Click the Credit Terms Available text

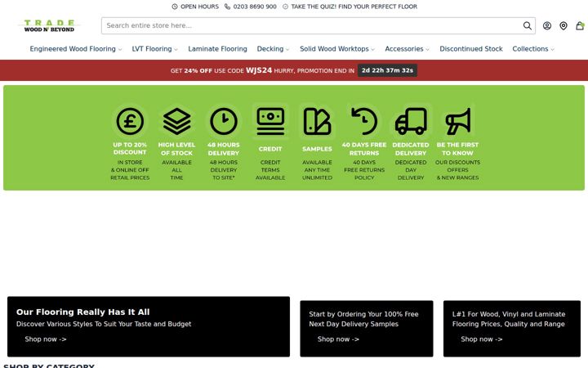(270, 170)
